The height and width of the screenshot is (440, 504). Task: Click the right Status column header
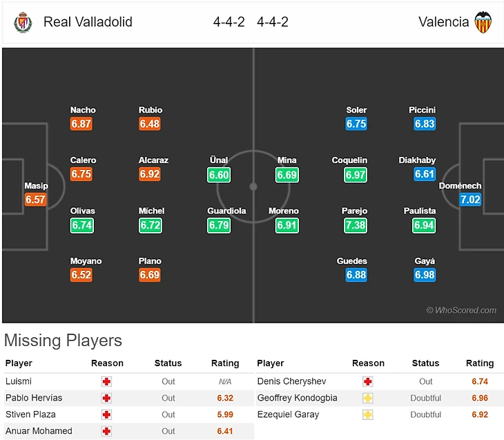(x=425, y=363)
